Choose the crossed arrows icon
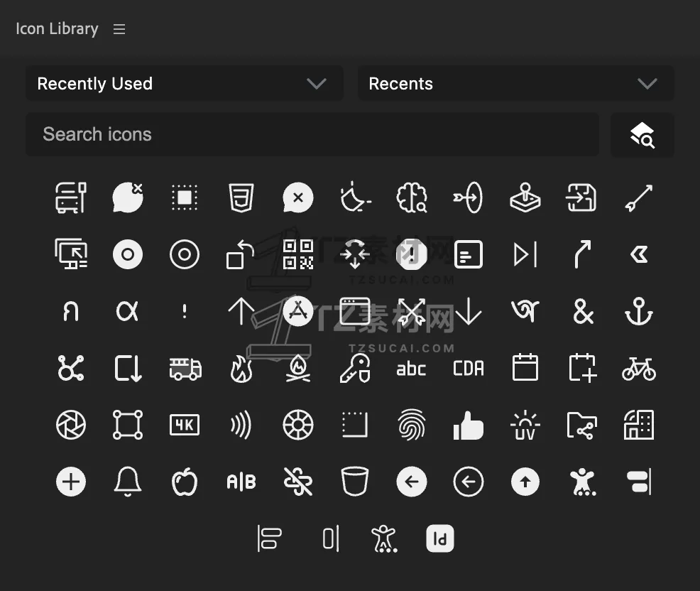The width and height of the screenshot is (700, 591). click(412, 311)
